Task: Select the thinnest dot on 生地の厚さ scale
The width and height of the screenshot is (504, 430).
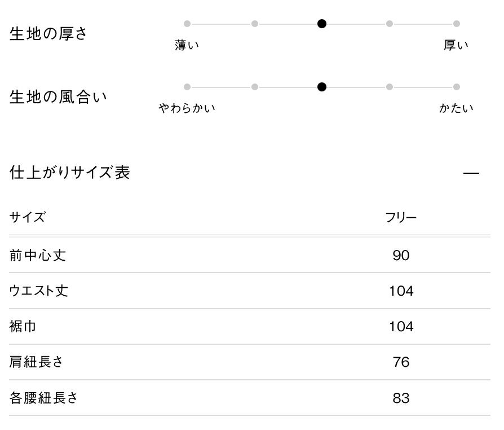Action: [x=187, y=24]
